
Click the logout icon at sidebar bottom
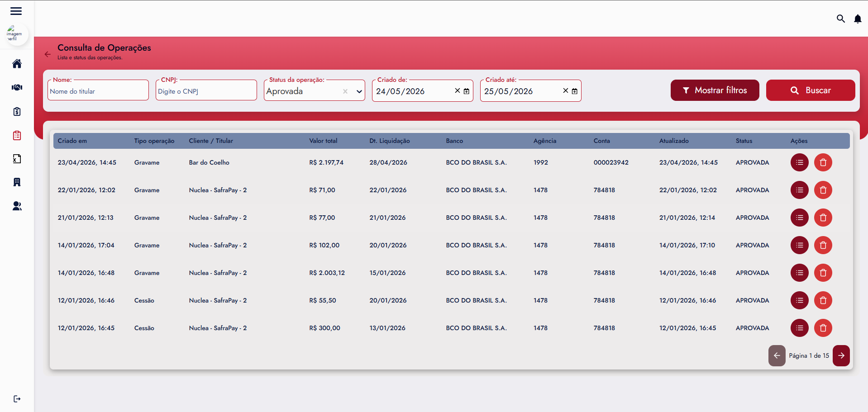pos(17,399)
